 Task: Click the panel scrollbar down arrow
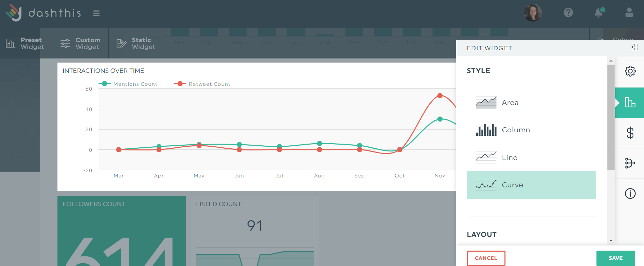pyautogui.click(x=611, y=241)
